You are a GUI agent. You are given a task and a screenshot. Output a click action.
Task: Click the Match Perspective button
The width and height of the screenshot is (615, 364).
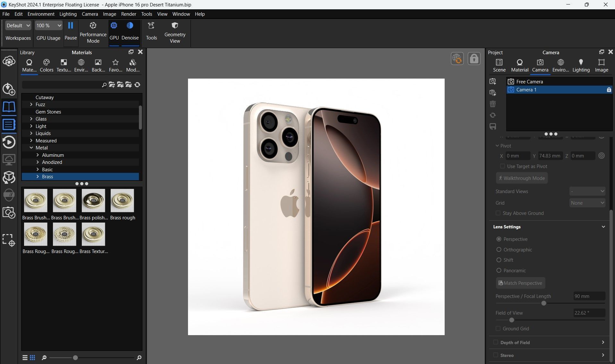pyautogui.click(x=520, y=283)
